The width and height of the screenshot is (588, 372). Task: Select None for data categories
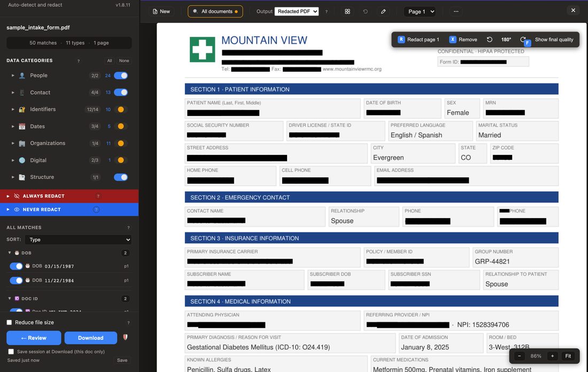click(x=124, y=61)
